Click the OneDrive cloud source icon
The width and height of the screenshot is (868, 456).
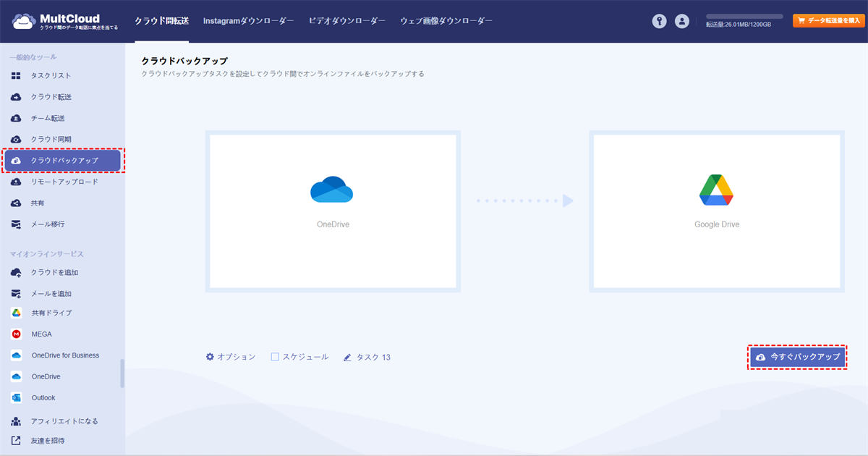[x=332, y=190]
